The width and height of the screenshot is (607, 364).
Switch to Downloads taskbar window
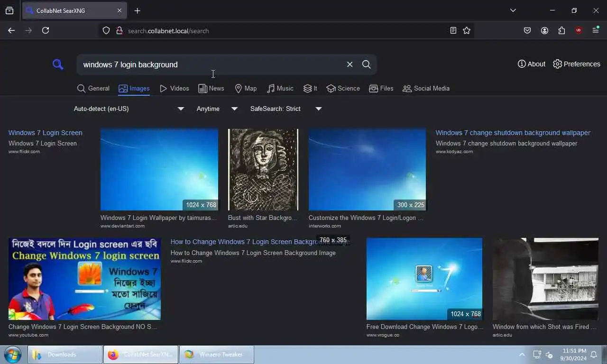(x=65, y=355)
